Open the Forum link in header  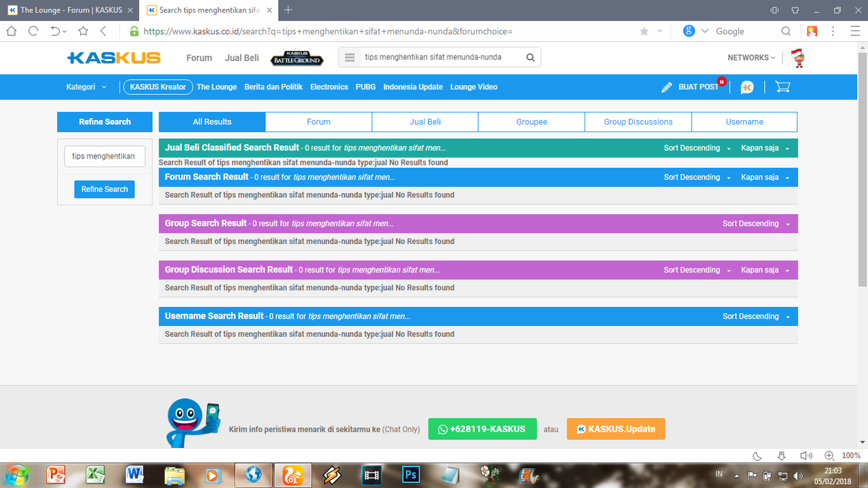click(x=199, y=58)
